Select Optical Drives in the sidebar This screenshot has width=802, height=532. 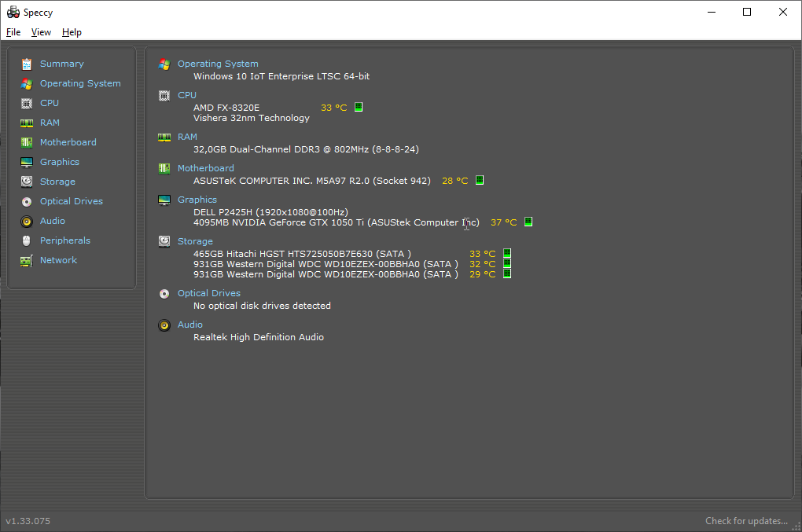pos(71,201)
